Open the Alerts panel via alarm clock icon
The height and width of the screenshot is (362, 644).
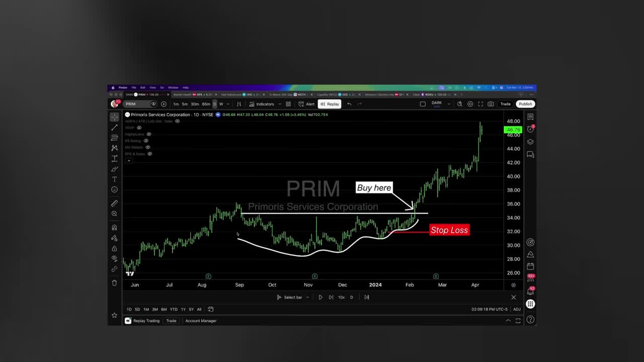click(530, 129)
